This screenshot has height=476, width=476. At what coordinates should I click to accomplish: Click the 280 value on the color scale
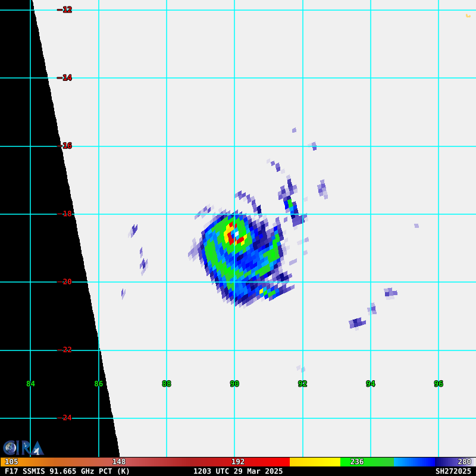[x=464, y=462]
